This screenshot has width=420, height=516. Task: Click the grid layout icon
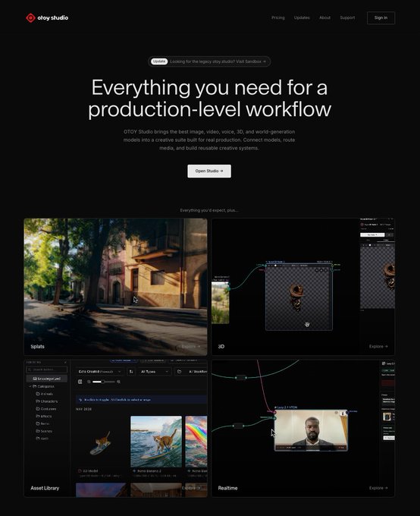click(x=80, y=382)
